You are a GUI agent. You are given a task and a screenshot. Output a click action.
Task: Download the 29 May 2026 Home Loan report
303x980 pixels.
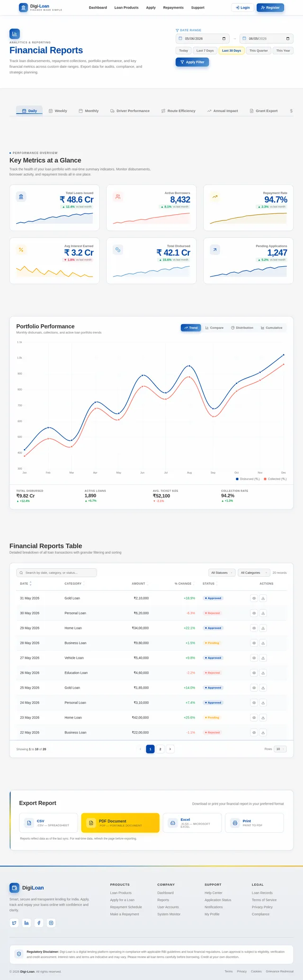click(263, 628)
